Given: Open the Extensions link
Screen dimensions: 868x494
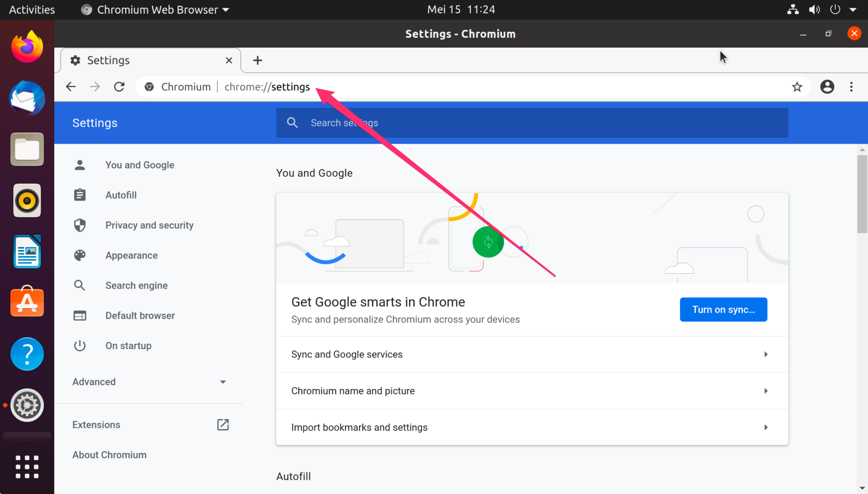Looking at the screenshot, I should point(96,425).
